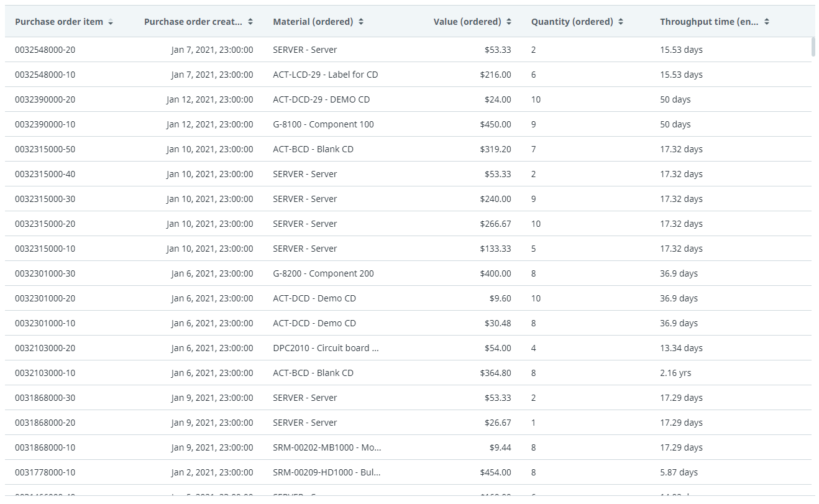Select purchase order item 0031778000-10
Screen dimensions: 819x504
click(x=45, y=472)
